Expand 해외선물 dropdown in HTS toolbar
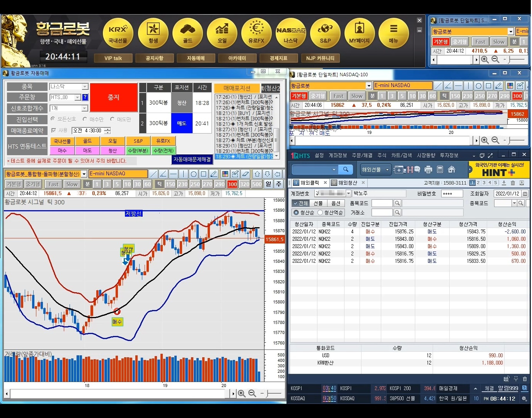The width and height of the screenshot is (532, 418). tap(387, 170)
